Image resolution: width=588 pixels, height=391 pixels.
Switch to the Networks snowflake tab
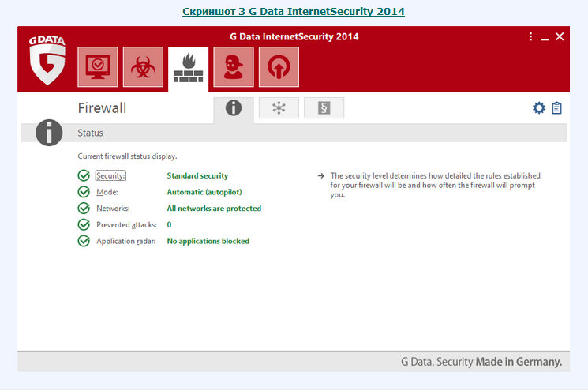pos(279,108)
